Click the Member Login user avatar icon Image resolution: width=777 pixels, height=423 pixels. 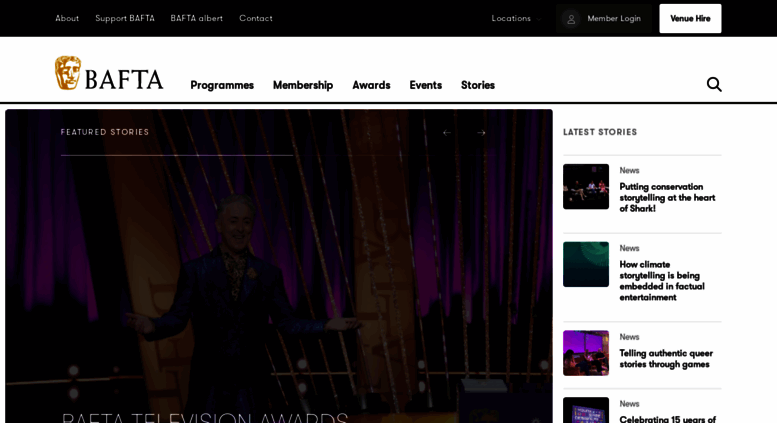click(x=571, y=19)
